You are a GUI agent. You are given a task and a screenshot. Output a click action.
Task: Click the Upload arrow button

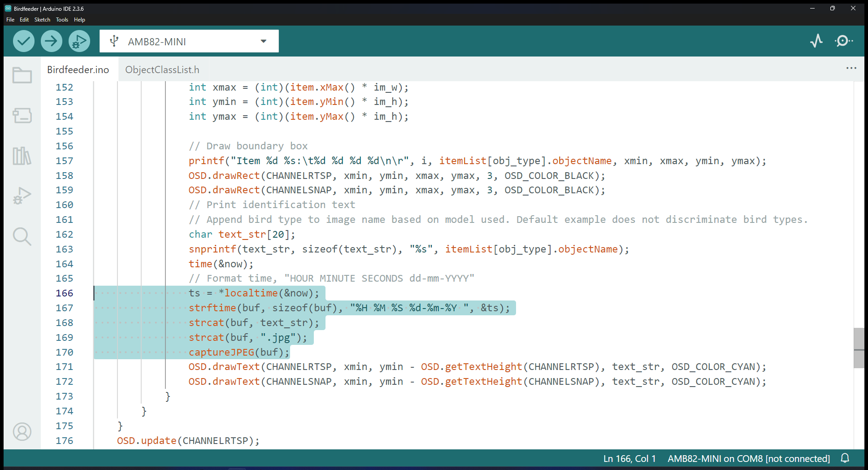[x=52, y=41]
